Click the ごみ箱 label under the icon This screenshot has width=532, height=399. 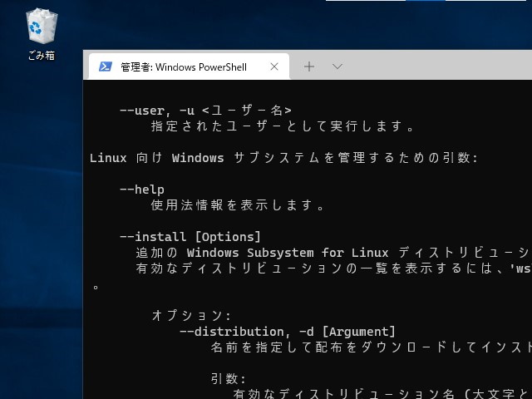[x=42, y=56]
